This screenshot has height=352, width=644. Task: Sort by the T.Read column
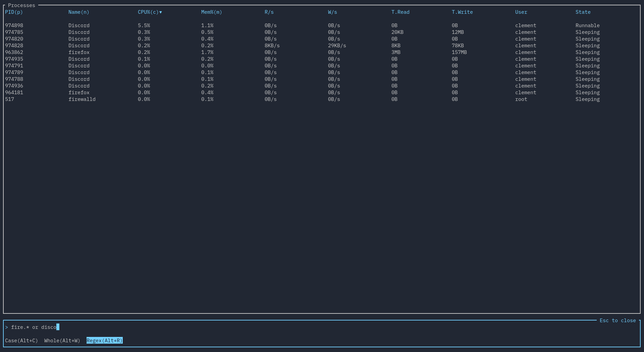400,12
